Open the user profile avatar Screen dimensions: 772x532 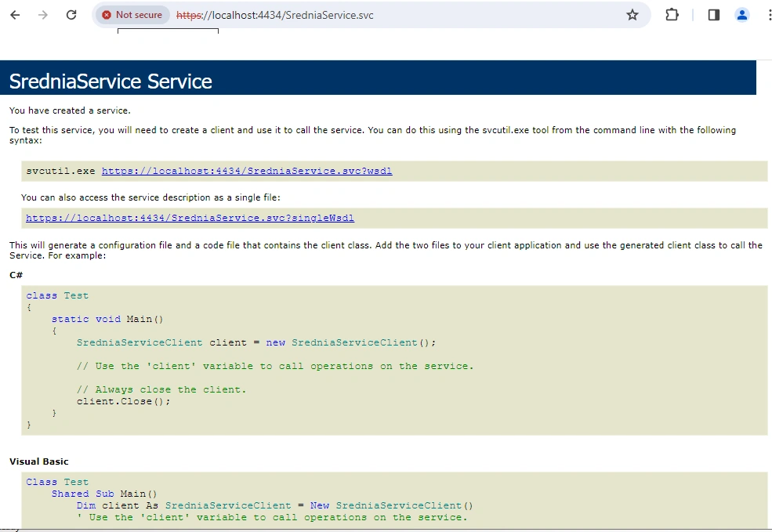click(742, 15)
